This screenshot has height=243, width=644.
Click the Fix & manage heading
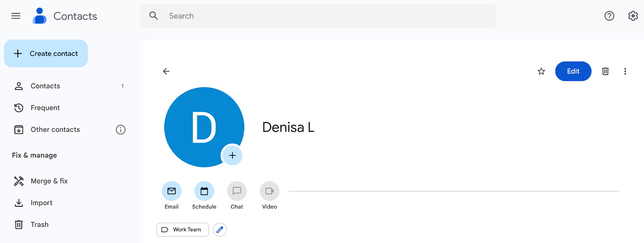(35, 155)
